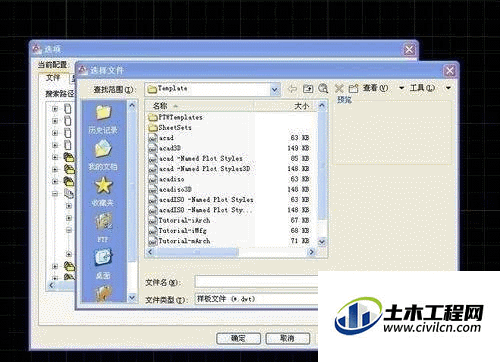Click the file list scroll-down arrow

pos(322,242)
